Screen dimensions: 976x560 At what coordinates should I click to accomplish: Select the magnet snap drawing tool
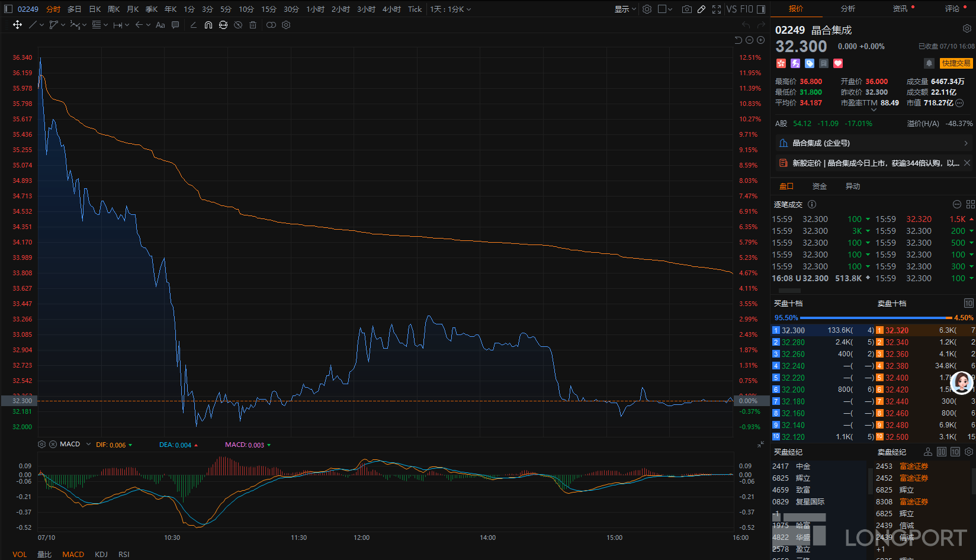pyautogui.click(x=208, y=25)
